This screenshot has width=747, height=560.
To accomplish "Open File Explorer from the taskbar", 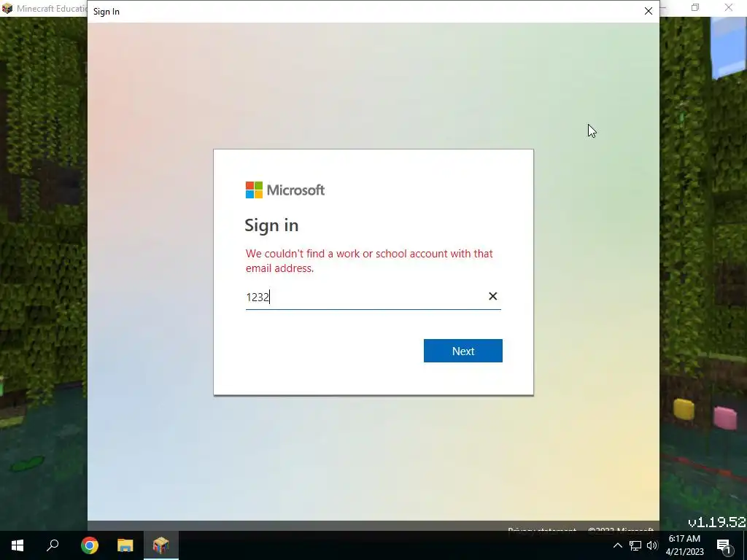I will pyautogui.click(x=125, y=545).
